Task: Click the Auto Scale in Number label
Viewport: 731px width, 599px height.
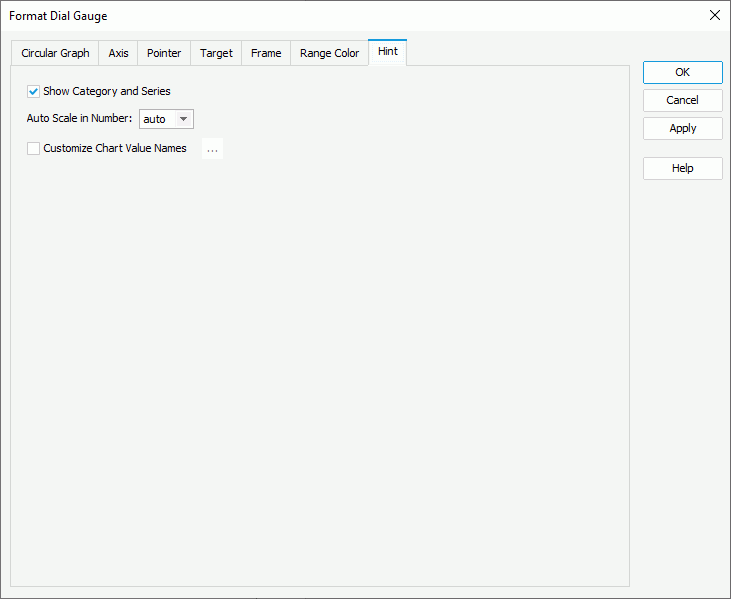Action: (x=79, y=118)
